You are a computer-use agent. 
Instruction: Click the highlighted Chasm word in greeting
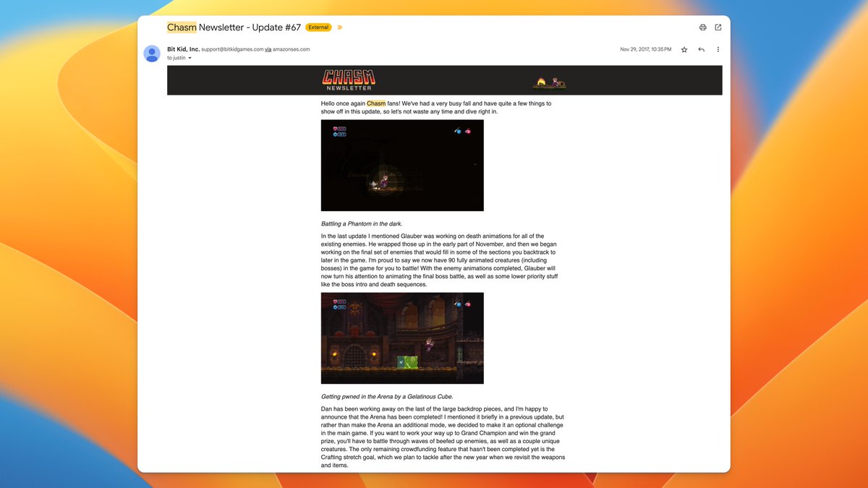376,103
